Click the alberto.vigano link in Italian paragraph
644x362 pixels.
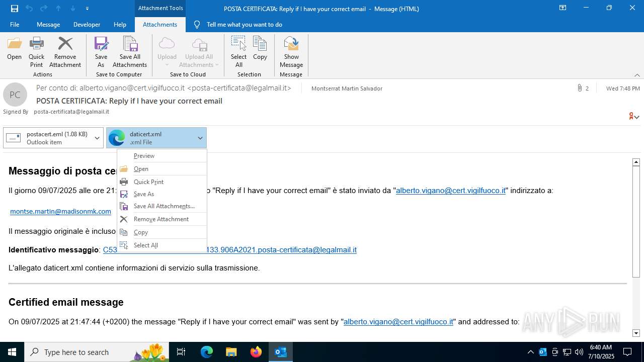coord(451,191)
